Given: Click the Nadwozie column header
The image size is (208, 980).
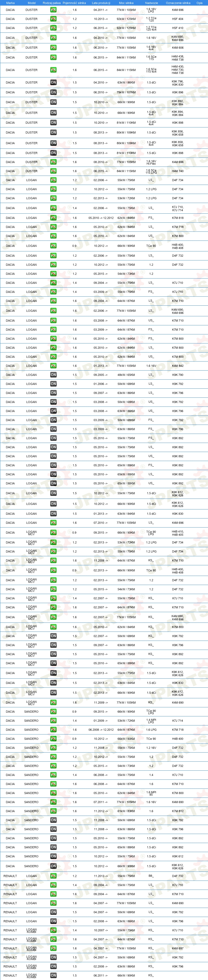Looking at the screenshot, I should (x=151, y=3).
